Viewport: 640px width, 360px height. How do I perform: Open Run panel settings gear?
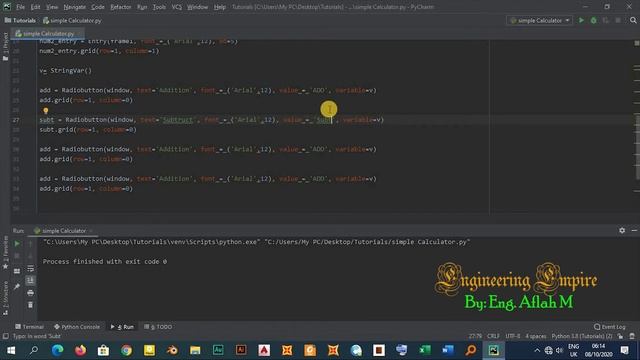622,231
